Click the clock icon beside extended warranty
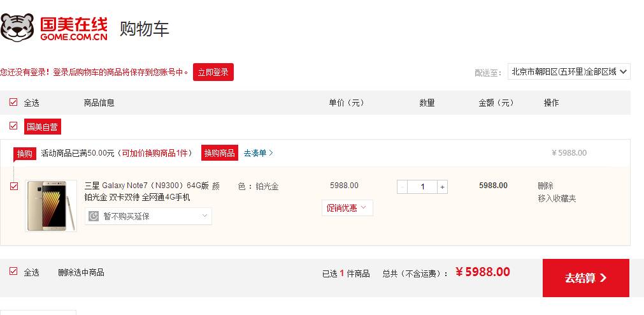Image resolution: width=644 pixels, height=315 pixels. coord(94,216)
